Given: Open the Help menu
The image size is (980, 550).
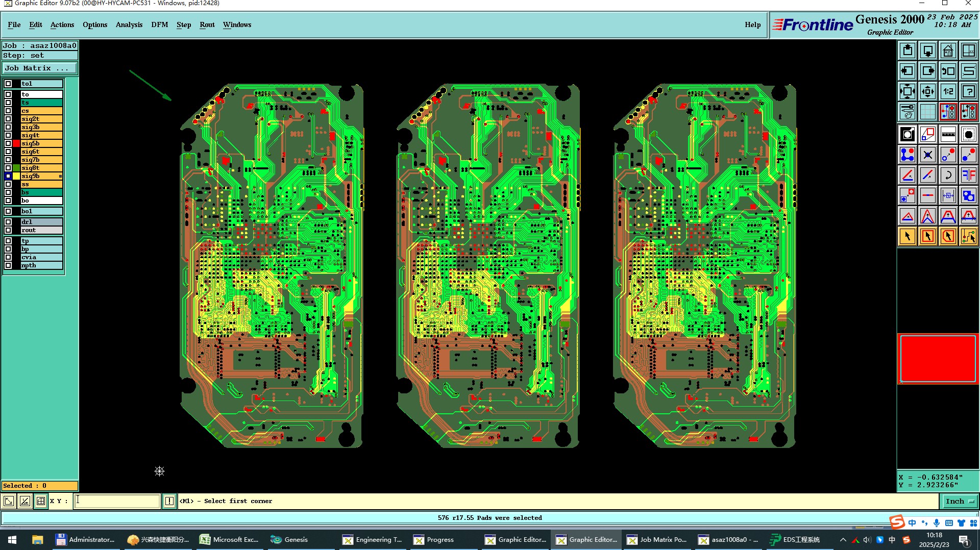Looking at the screenshot, I should pos(752,24).
